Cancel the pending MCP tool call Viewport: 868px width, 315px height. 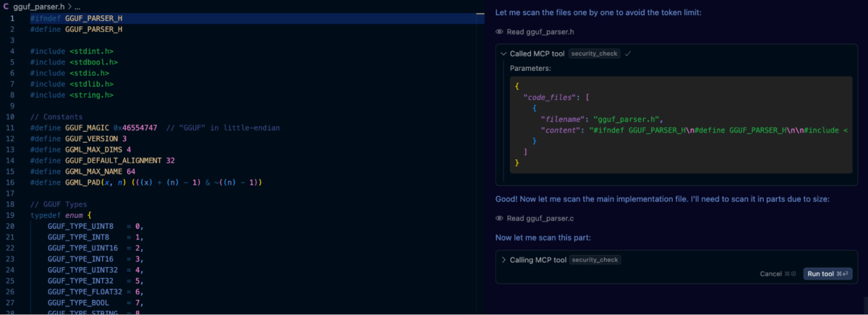point(771,274)
